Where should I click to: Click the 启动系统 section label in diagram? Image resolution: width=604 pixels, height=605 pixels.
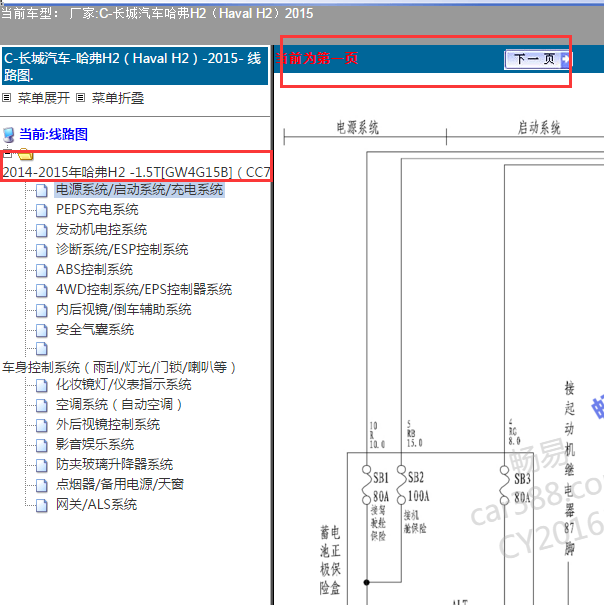(x=539, y=128)
